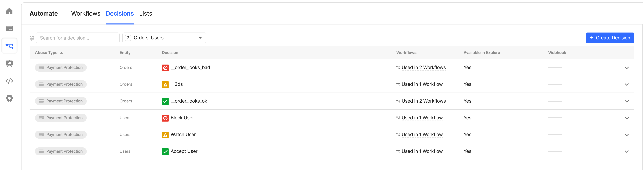This screenshot has height=170, width=644.
Task: Expand the __order_looks_bad row chevron
Action: [627, 68]
